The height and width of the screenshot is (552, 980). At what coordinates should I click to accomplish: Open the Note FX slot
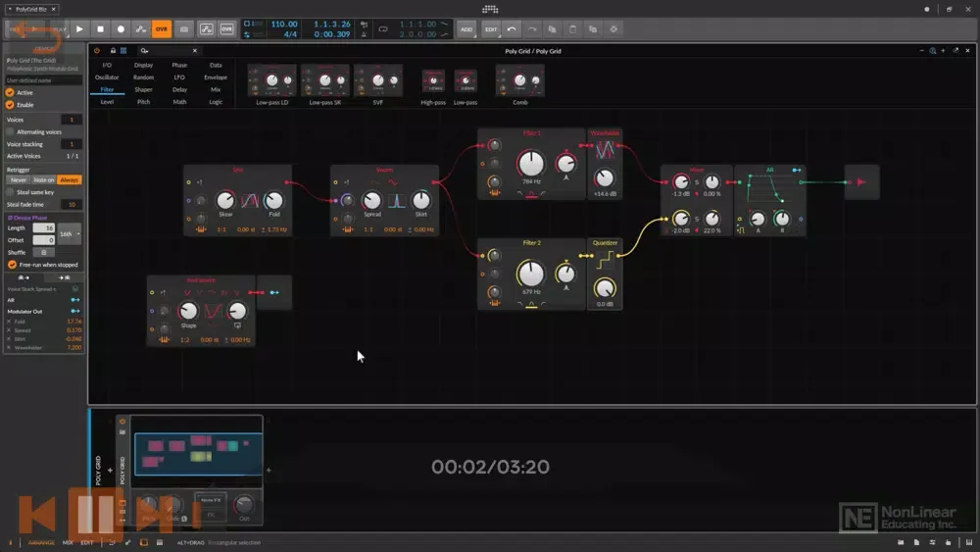(x=211, y=500)
